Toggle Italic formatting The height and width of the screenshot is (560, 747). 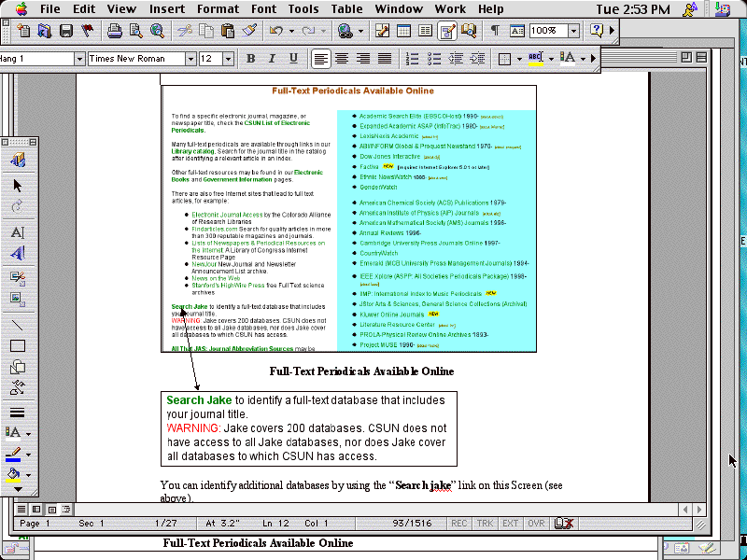tap(272, 59)
